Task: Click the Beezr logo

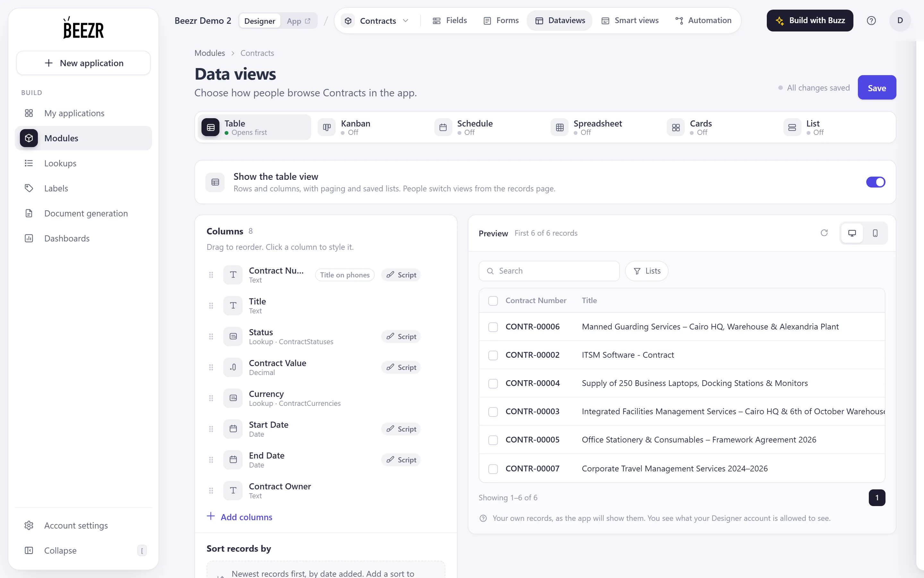Action: point(83,28)
